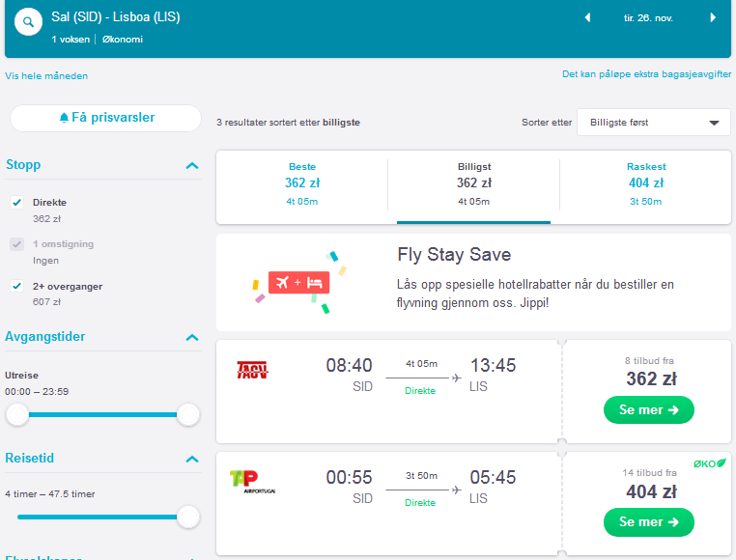Open extra baggage fees notice link
736x560 pixels.
[x=647, y=74]
